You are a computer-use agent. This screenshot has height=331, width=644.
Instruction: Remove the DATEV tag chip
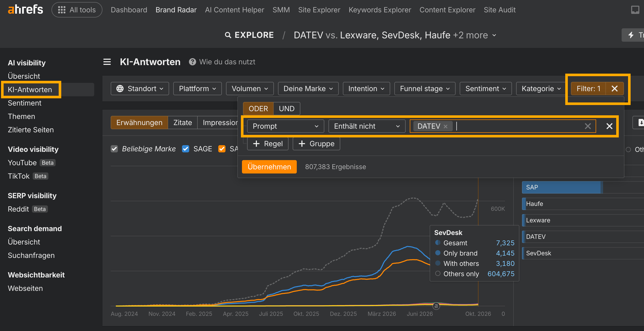pos(446,126)
